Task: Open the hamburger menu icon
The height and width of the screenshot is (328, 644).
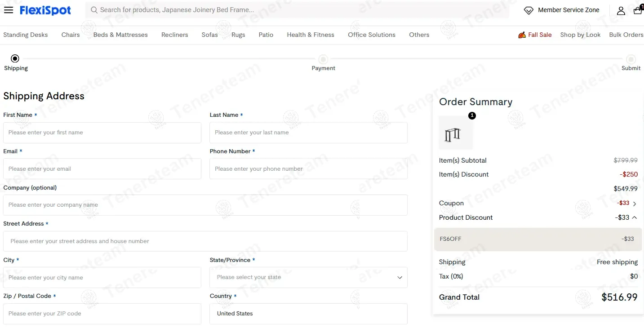Action: (x=8, y=10)
